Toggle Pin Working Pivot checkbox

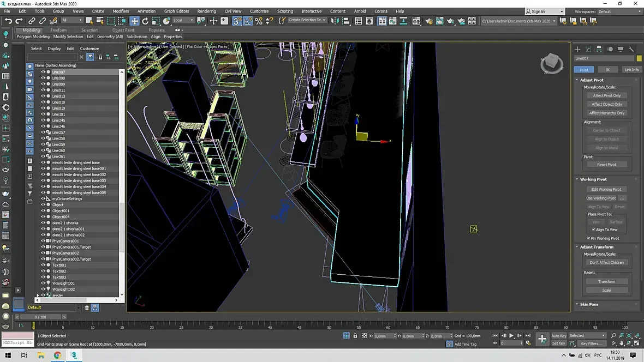(588, 238)
